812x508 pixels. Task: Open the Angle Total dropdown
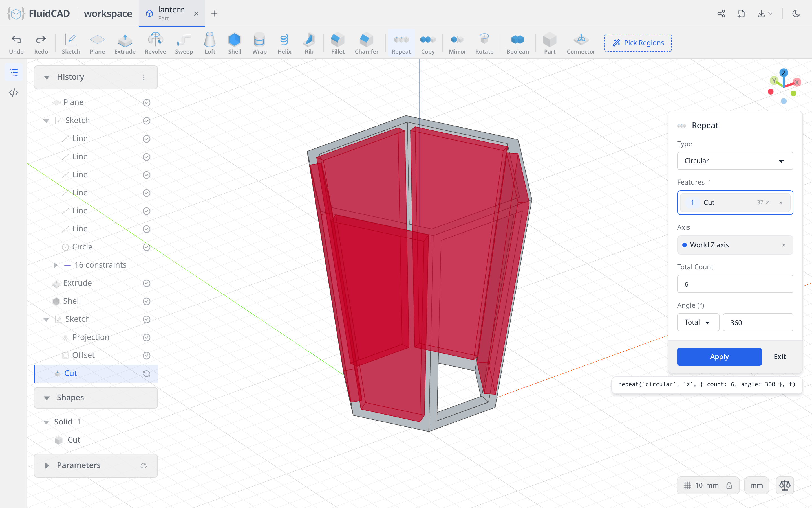[698, 322]
